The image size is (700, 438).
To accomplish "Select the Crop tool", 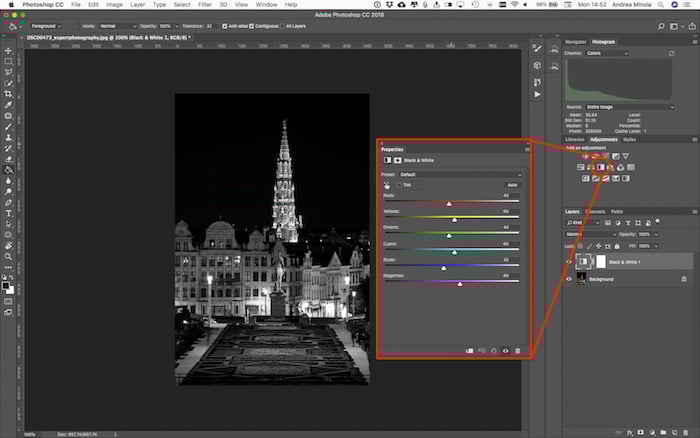I will [8, 94].
